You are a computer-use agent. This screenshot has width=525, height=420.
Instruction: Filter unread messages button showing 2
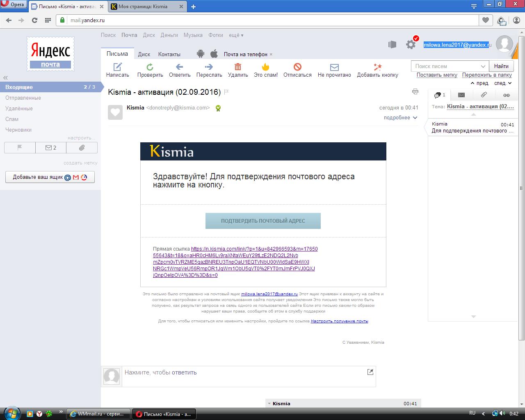pyautogui.click(x=51, y=148)
